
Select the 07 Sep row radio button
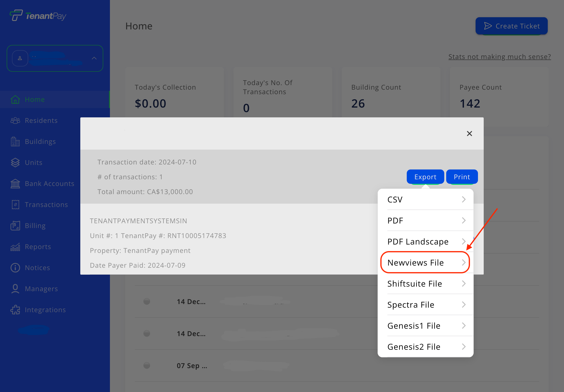pos(146,365)
